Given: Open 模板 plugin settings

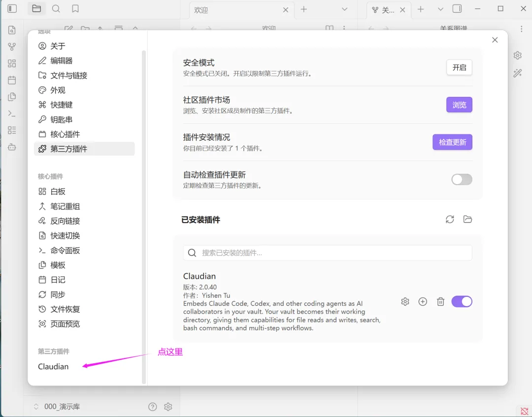Looking at the screenshot, I should click(85, 265).
